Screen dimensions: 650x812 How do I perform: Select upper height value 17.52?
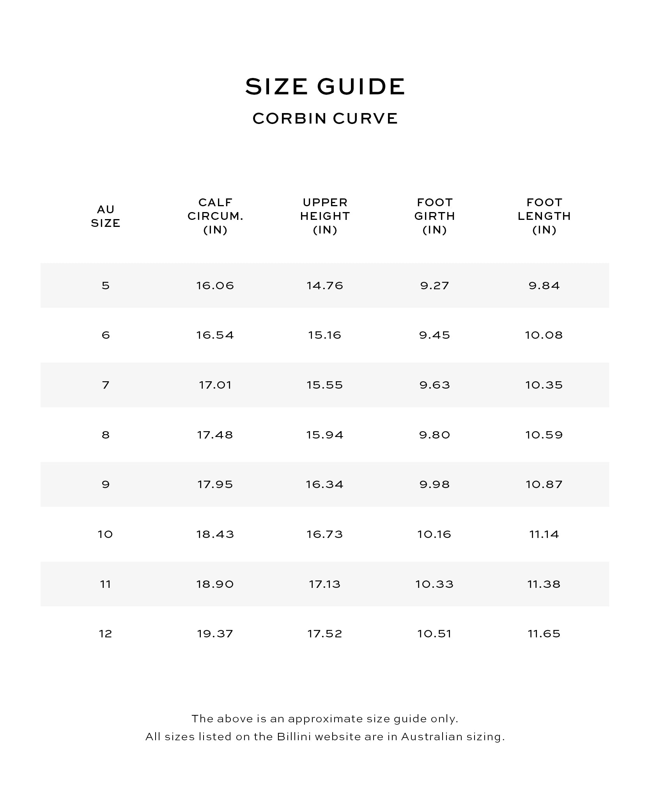tap(325, 634)
